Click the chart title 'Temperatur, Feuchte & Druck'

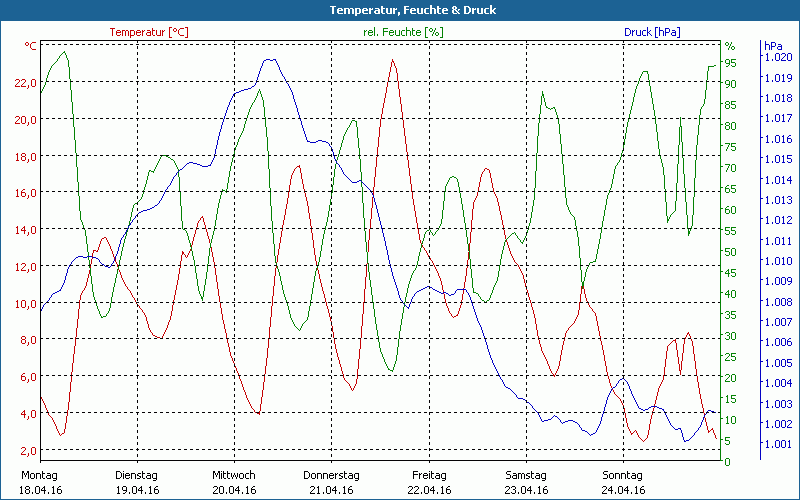point(399,10)
